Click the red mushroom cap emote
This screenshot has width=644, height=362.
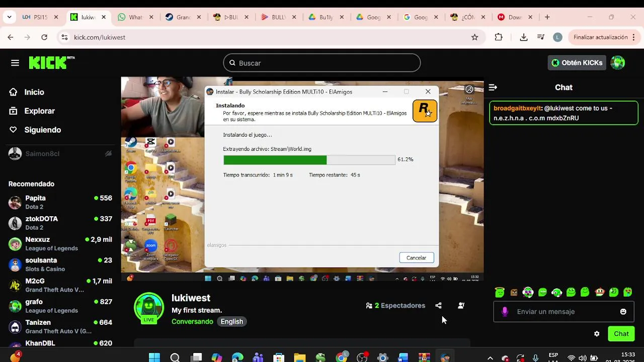click(600, 292)
